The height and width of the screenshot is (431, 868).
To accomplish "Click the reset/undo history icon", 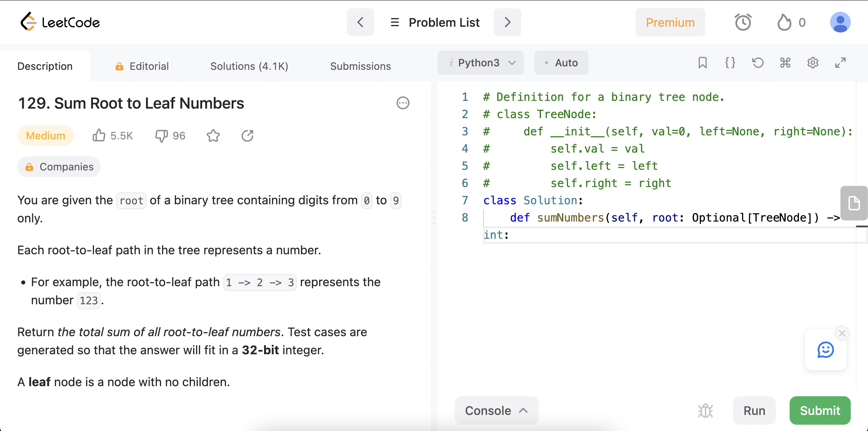I will click(x=757, y=62).
